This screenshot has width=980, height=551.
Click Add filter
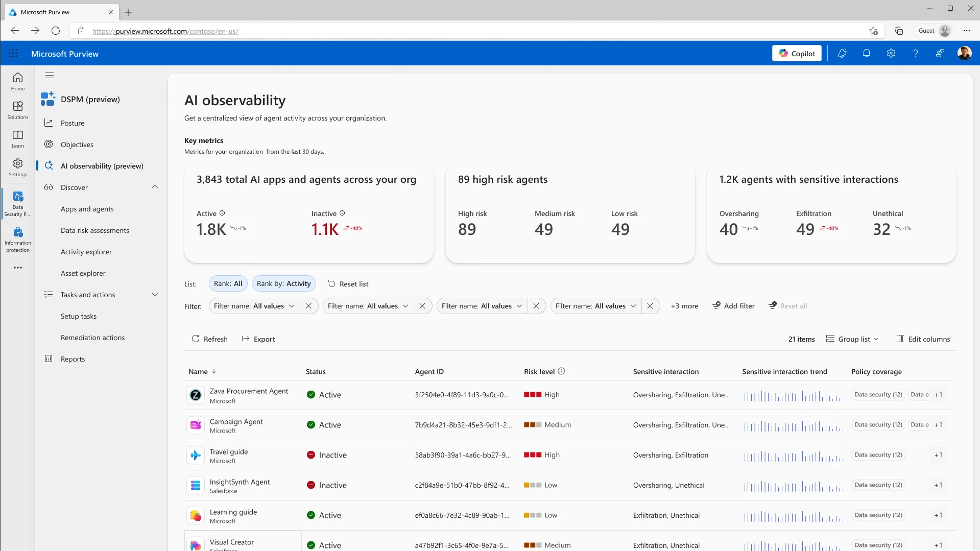(733, 306)
